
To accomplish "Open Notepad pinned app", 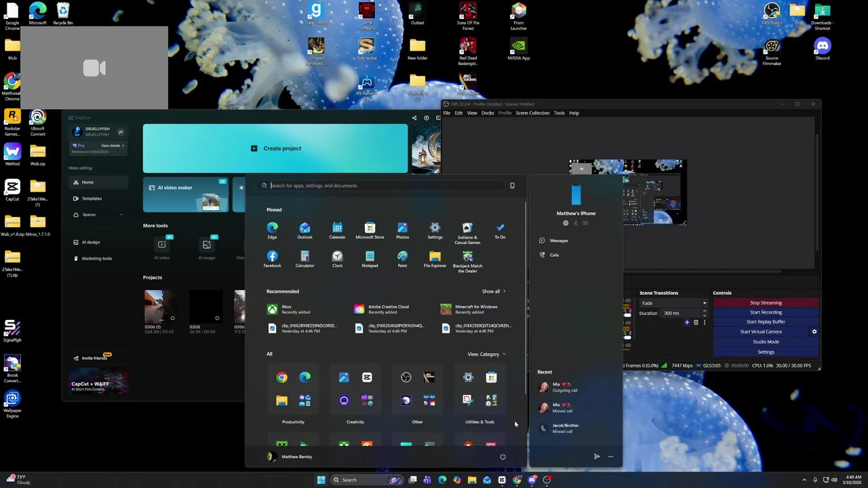I will coord(370,259).
